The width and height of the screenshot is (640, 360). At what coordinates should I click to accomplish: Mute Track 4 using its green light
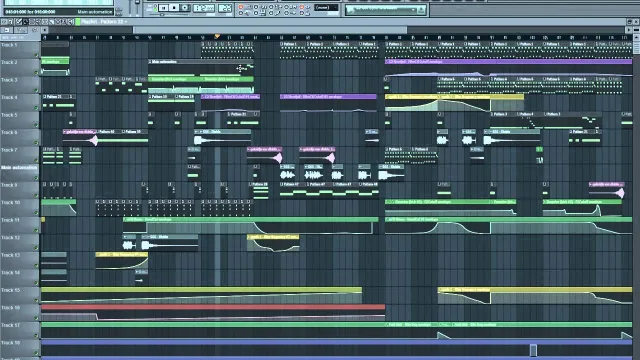[36, 108]
